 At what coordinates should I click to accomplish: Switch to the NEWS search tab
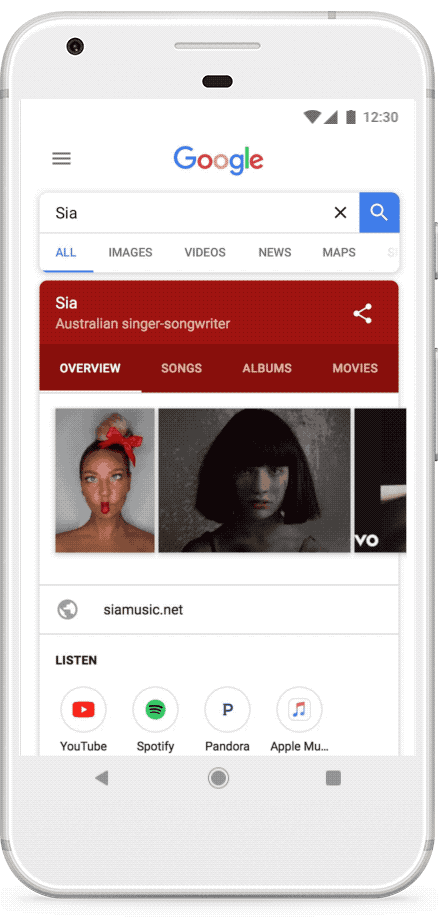coord(275,252)
